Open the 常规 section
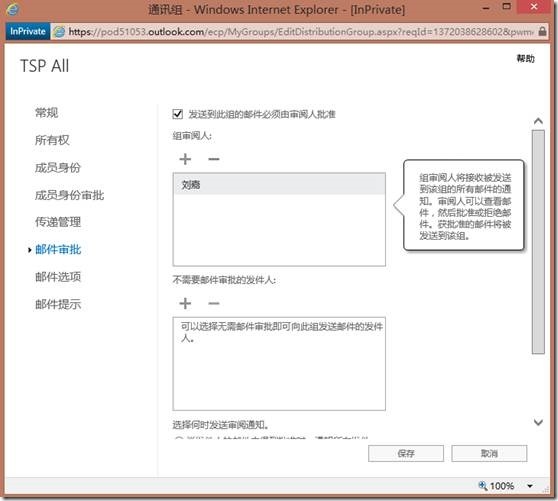Viewport: 558px width, 501px height. [46, 112]
